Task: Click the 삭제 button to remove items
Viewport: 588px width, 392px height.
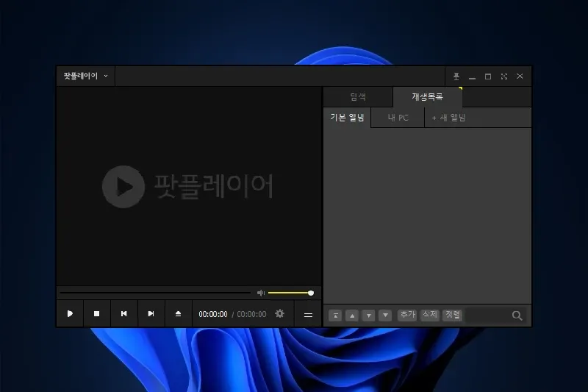Action: 430,315
